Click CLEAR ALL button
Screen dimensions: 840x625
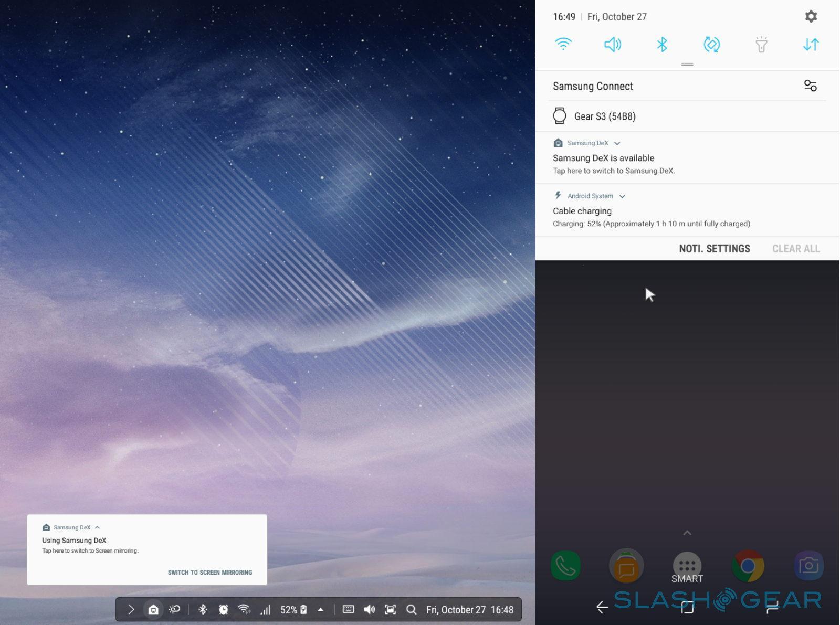[x=796, y=249]
